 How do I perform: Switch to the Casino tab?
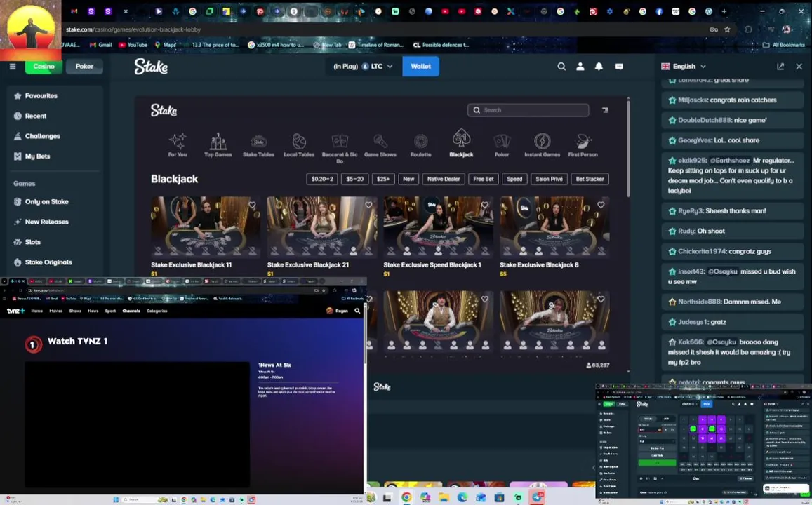[44, 66]
